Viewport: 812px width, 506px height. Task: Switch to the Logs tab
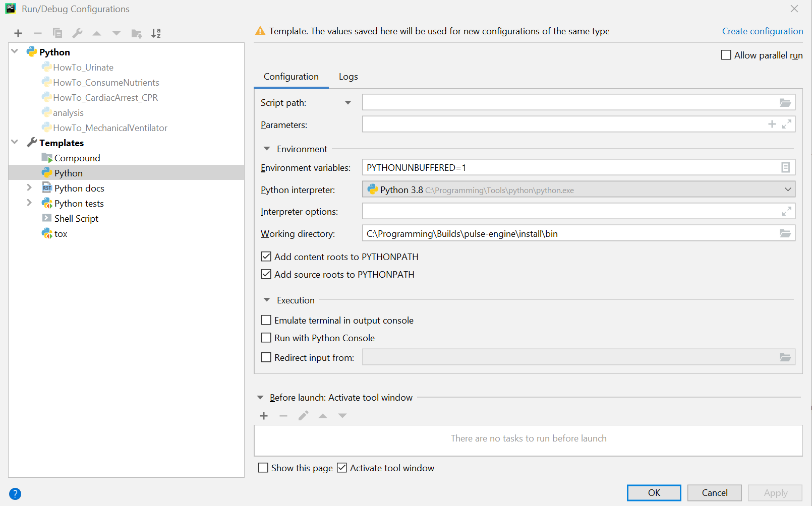(x=348, y=77)
